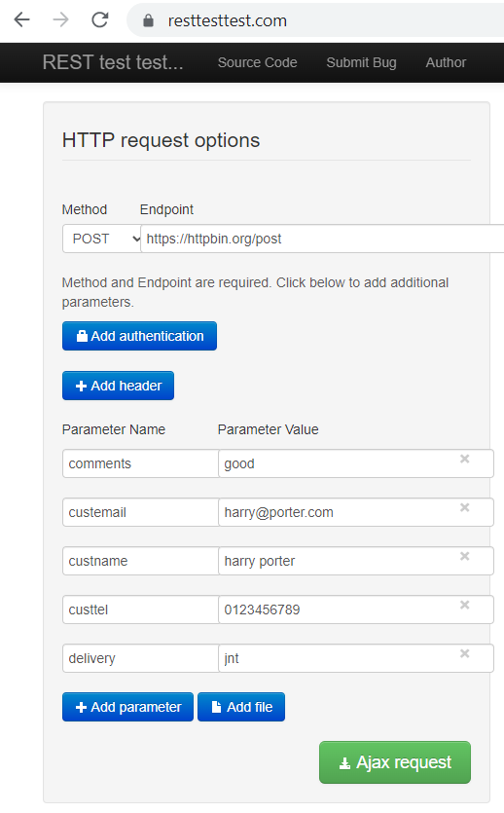The width and height of the screenshot is (504, 813).
Task: Click the padlock site info icon
Action: point(148,20)
